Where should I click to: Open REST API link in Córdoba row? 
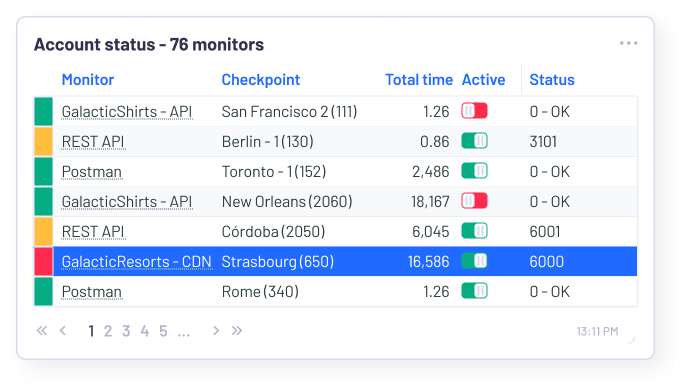point(93,232)
